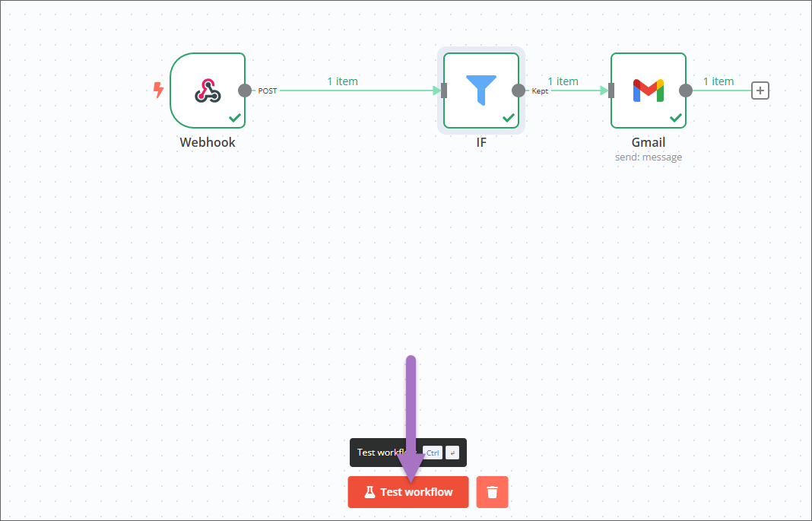Screen dimensions: 812x521
Task: Select the Webhook node icon
Action: click(208, 91)
